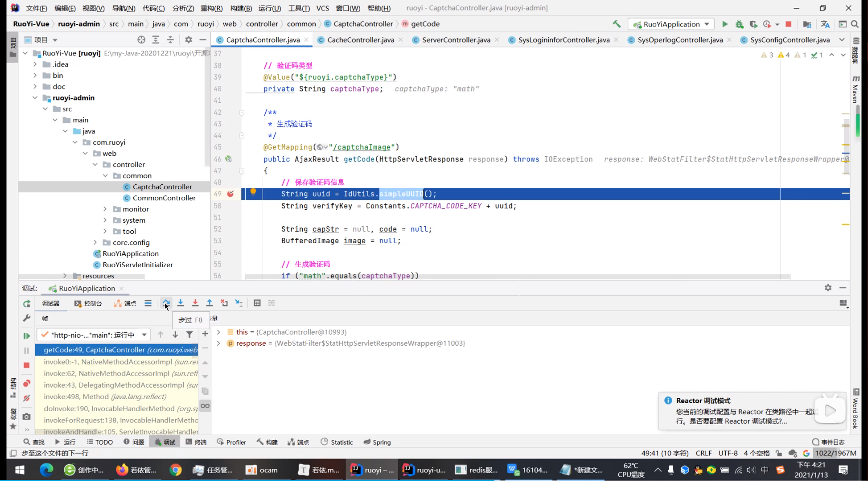Open the 事件日志 event log
The image size is (868, 481).
(829, 442)
